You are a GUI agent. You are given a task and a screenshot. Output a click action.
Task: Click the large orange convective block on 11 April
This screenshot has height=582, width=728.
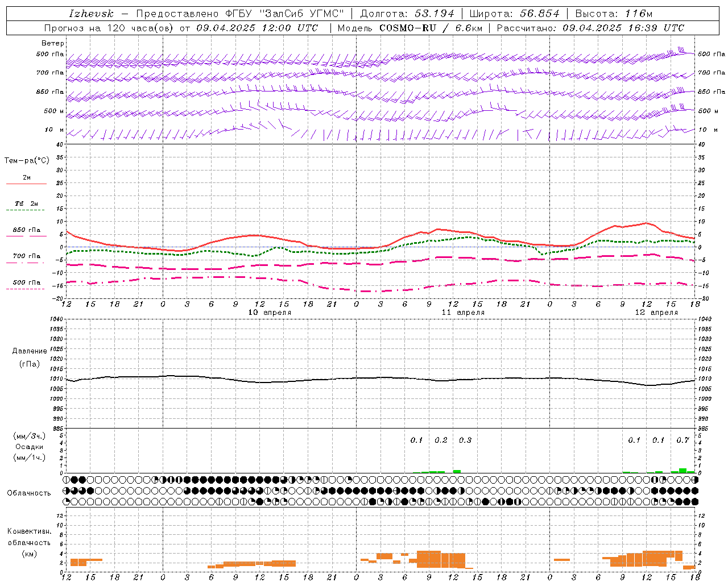point(441,559)
